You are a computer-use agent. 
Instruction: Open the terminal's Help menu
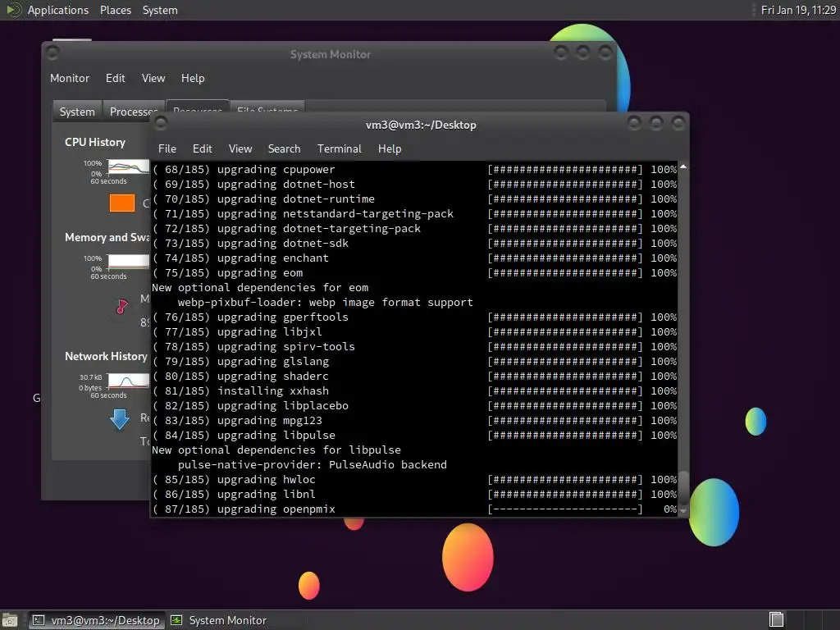tap(390, 149)
